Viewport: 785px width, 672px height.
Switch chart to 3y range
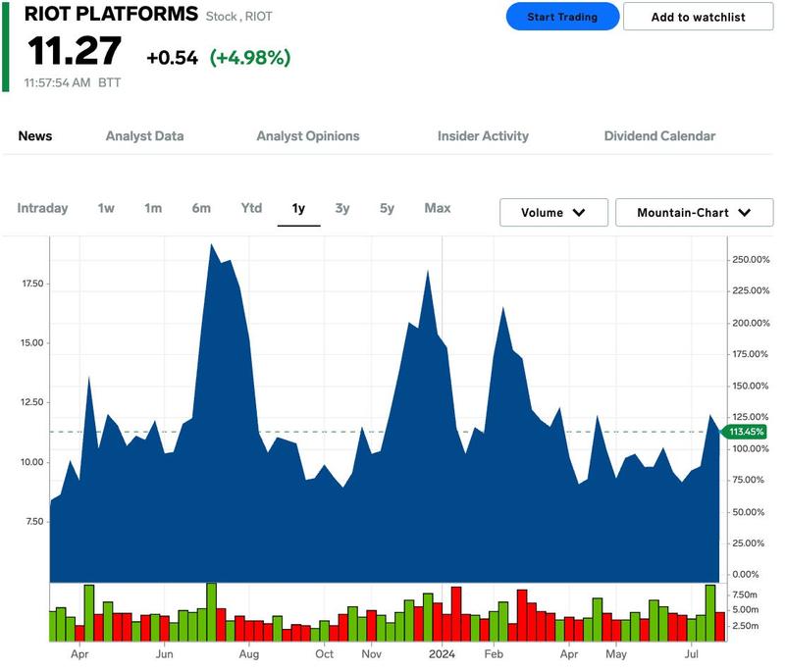click(342, 208)
